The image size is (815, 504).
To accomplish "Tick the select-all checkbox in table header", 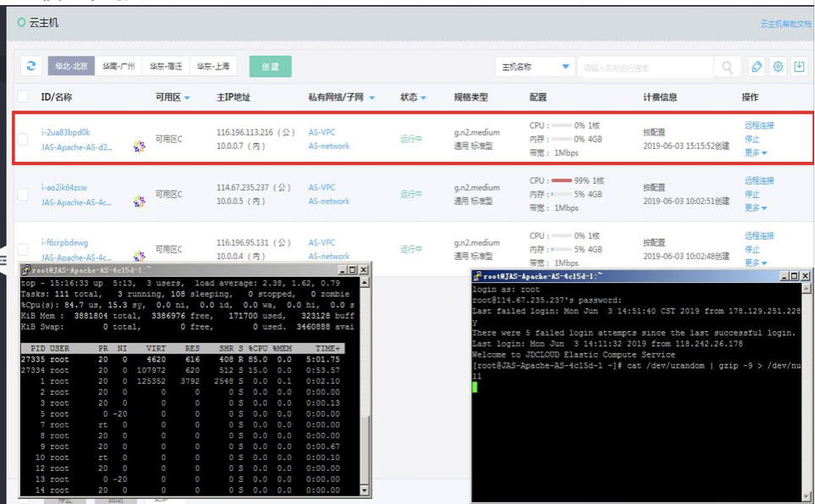I will click(23, 97).
